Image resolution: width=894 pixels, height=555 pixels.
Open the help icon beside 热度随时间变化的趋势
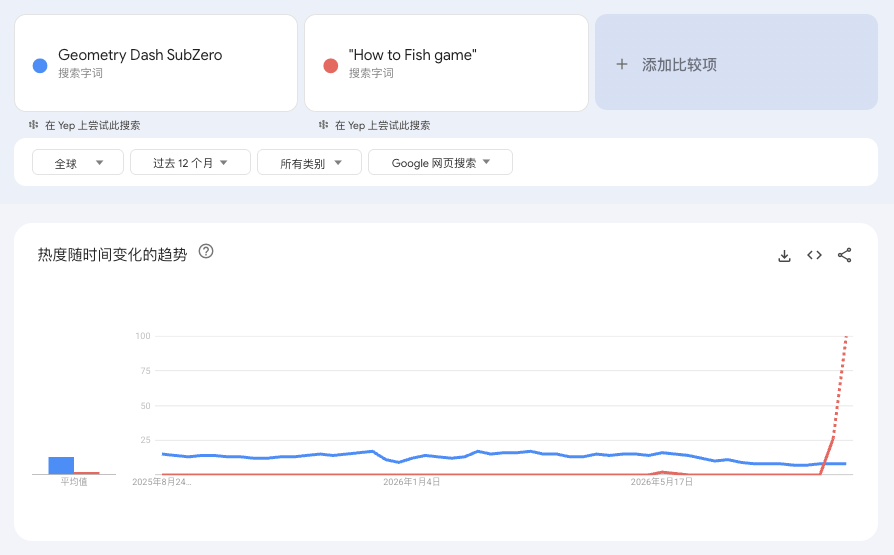206,252
